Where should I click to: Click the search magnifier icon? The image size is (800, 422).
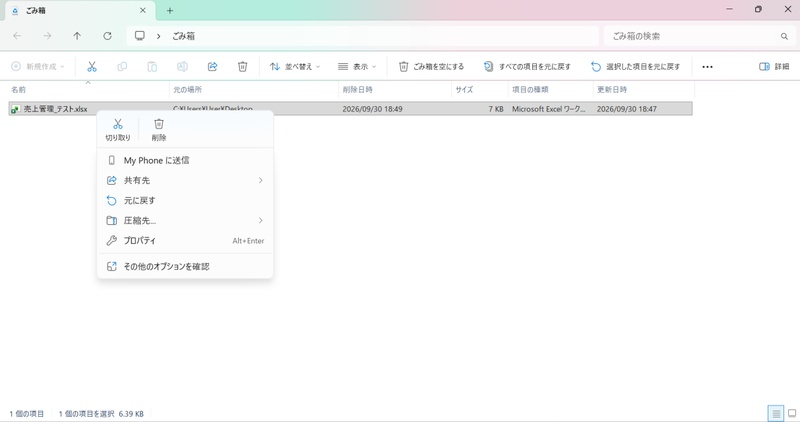[x=784, y=36]
